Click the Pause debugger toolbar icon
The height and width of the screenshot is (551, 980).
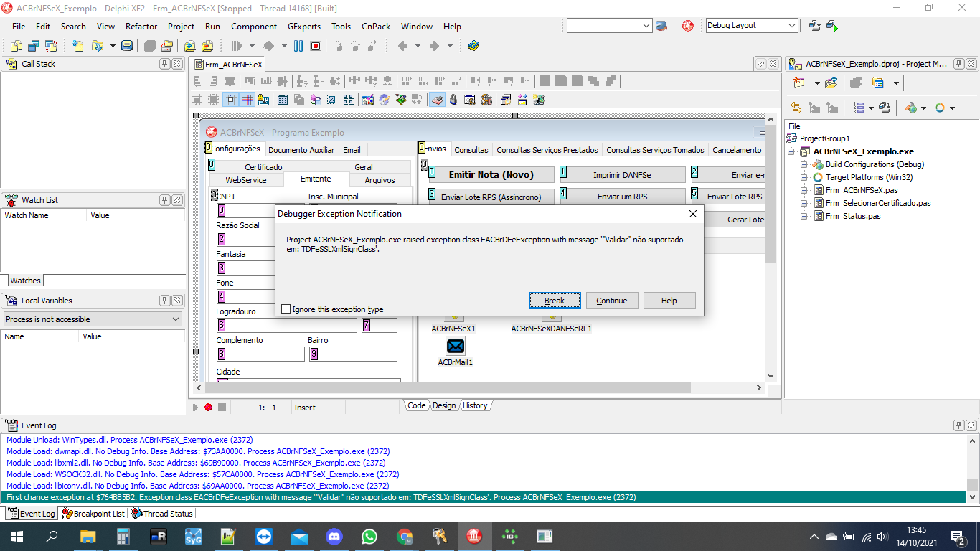tap(300, 46)
